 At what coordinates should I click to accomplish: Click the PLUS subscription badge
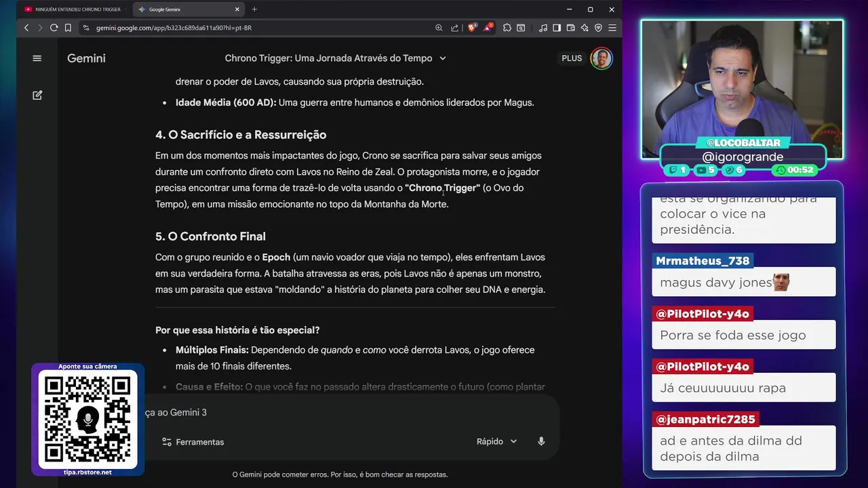point(572,58)
